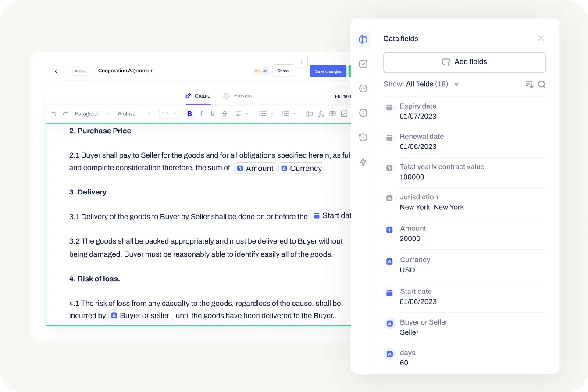Image resolution: width=588 pixels, height=392 pixels.
Task: Insert a table from the toolbar
Action: coord(332,113)
